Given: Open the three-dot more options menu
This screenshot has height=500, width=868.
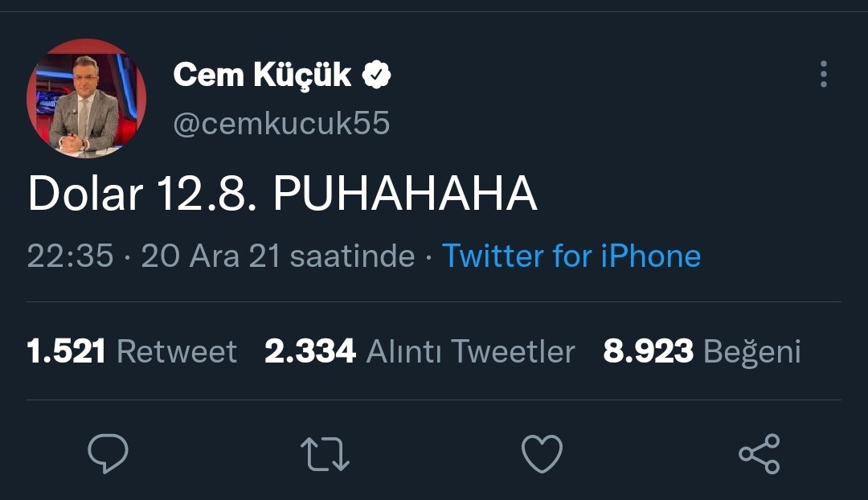Looking at the screenshot, I should coord(823,74).
